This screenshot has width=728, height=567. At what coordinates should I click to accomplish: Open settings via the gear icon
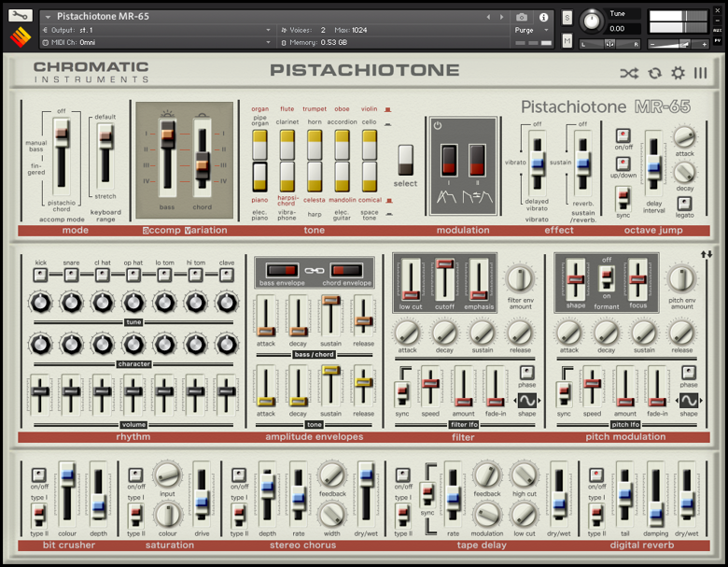click(678, 73)
